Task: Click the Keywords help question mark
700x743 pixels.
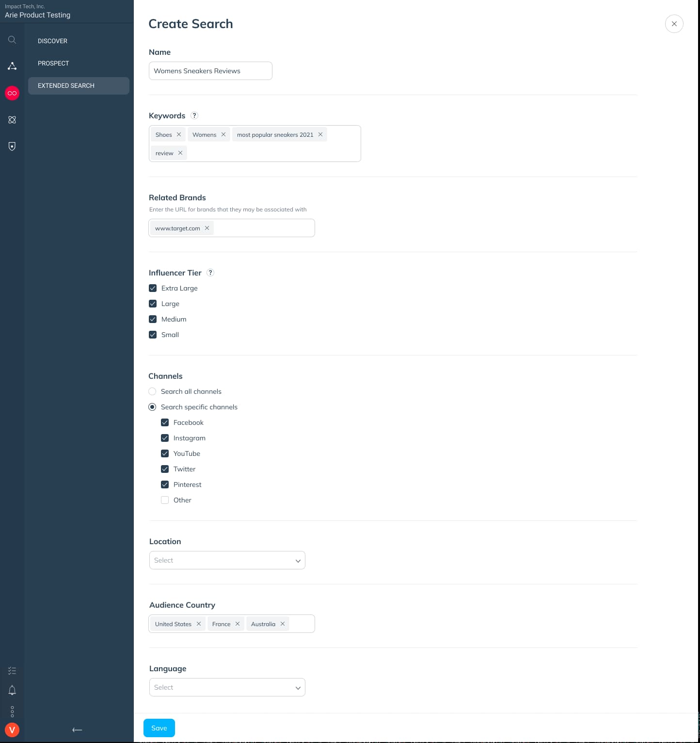Action: coord(194,115)
